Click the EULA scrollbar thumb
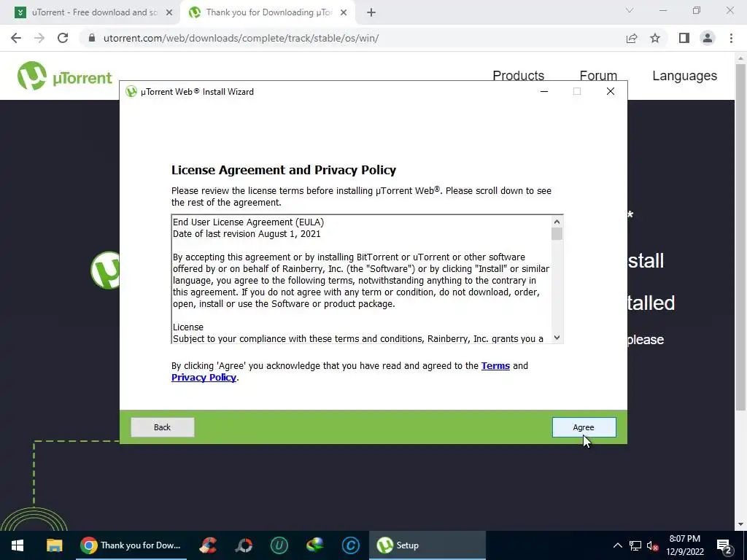The width and height of the screenshot is (747, 560). [557, 234]
